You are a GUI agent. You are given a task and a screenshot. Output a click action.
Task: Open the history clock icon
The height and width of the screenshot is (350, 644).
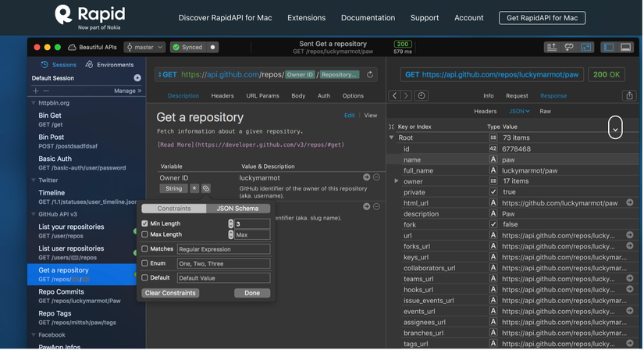(x=422, y=96)
